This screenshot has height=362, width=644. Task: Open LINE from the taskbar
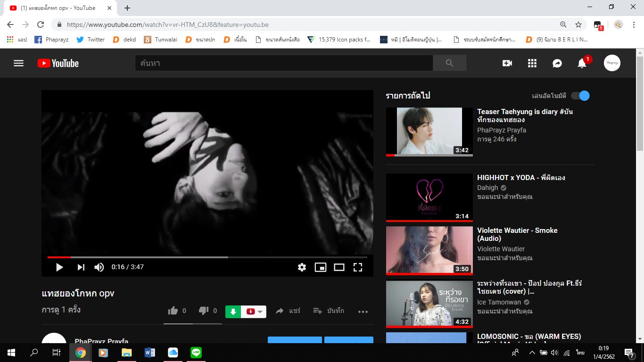tap(196, 353)
